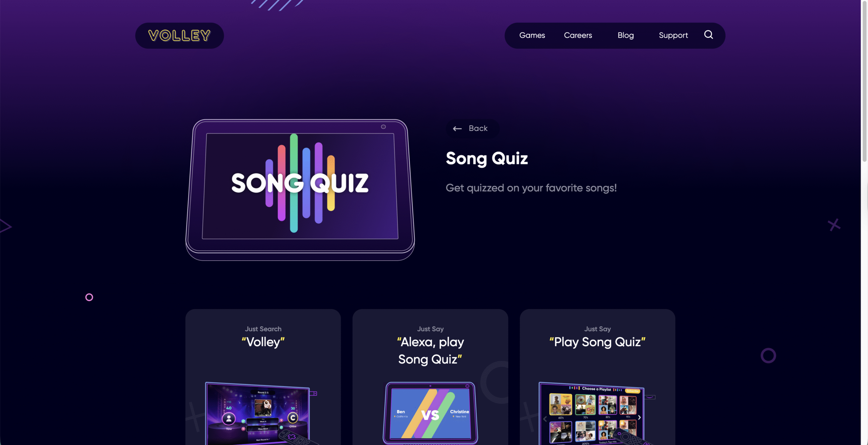Click the right arrow in playlist carousel
Image resolution: width=868 pixels, height=445 pixels.
coord(639,418)
